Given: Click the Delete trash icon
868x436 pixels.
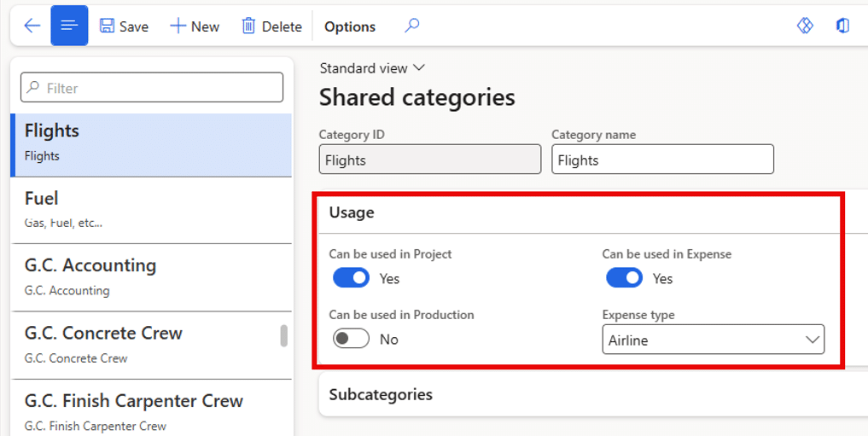Looking at the screenshot, I should point(248,26).
